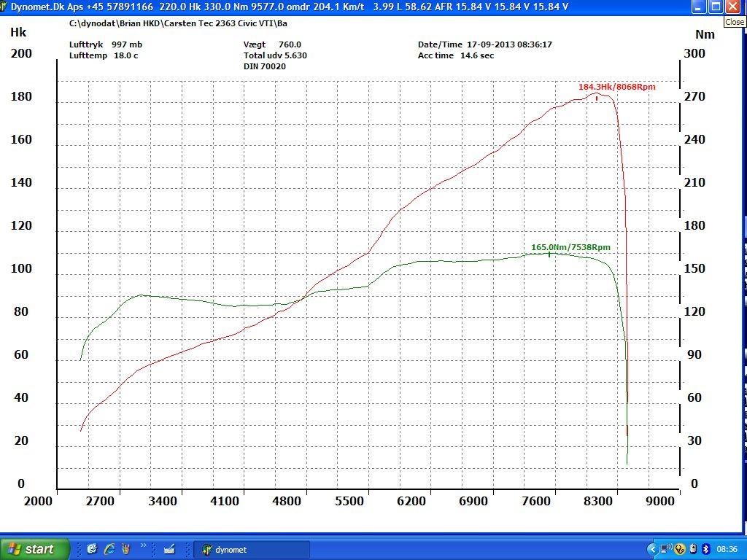The width and height of the screenshot is (747, 560).
Task: Collapse hidden system tray icons
Action: point(653,549)
